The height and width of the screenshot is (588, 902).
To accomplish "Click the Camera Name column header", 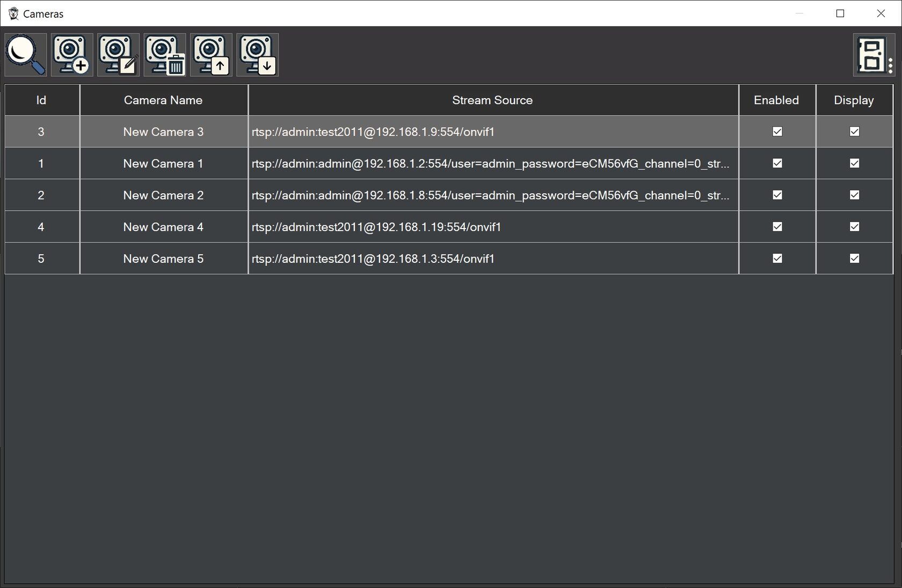I will 163,100.
